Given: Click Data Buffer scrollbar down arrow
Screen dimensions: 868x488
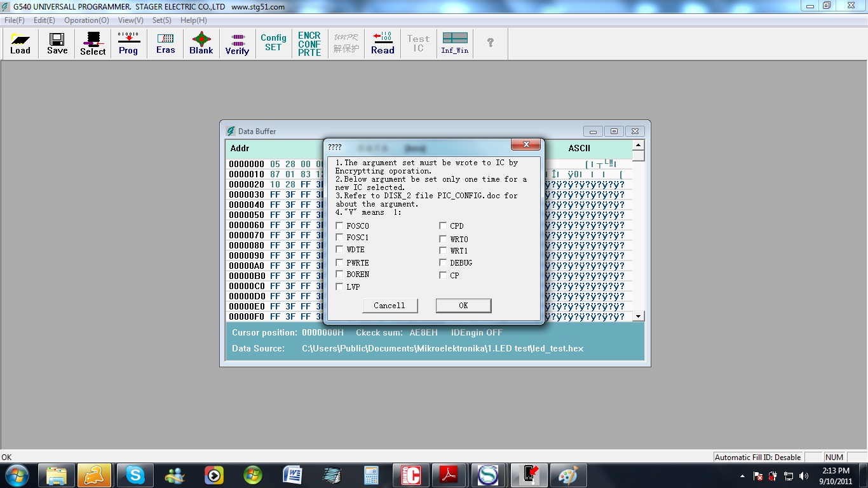Looking at the screenshot, I should pos(639,316).
